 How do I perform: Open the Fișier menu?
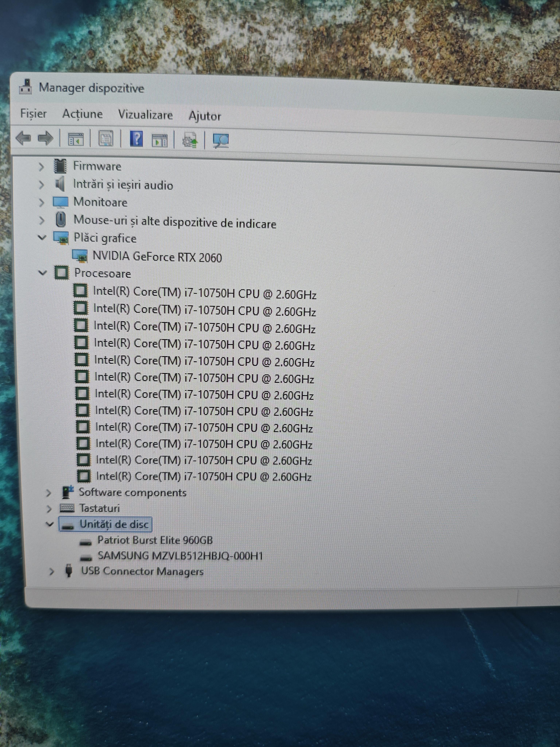point(33,113)
